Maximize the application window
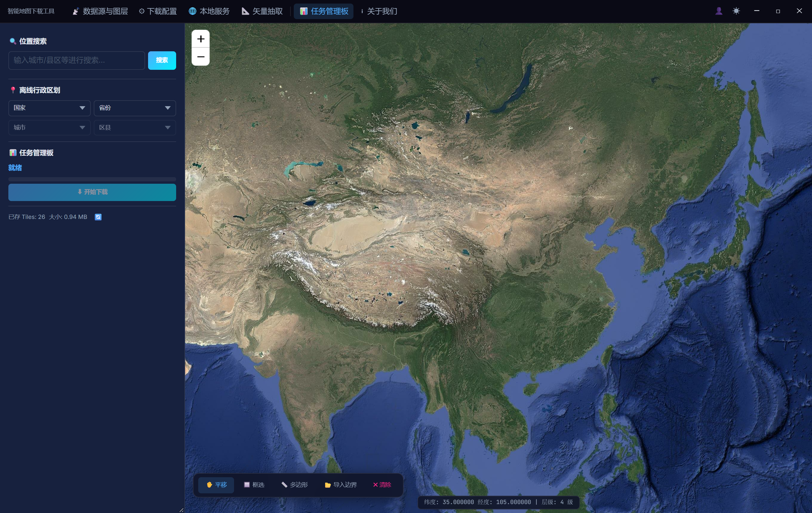The height and width of the screenshot is (513, 812). (778, 11)
